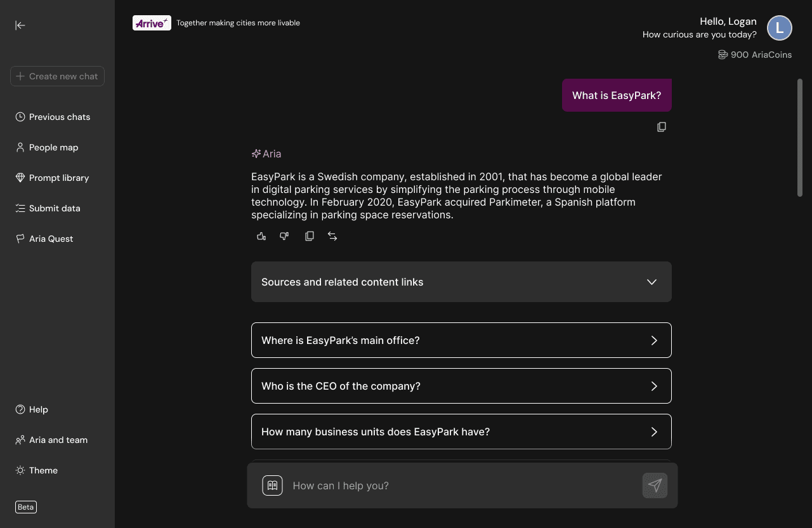This screenshot has width=812, height=528.
Task: Click the 900 AriaCoins balance
Action: (755, 55)
